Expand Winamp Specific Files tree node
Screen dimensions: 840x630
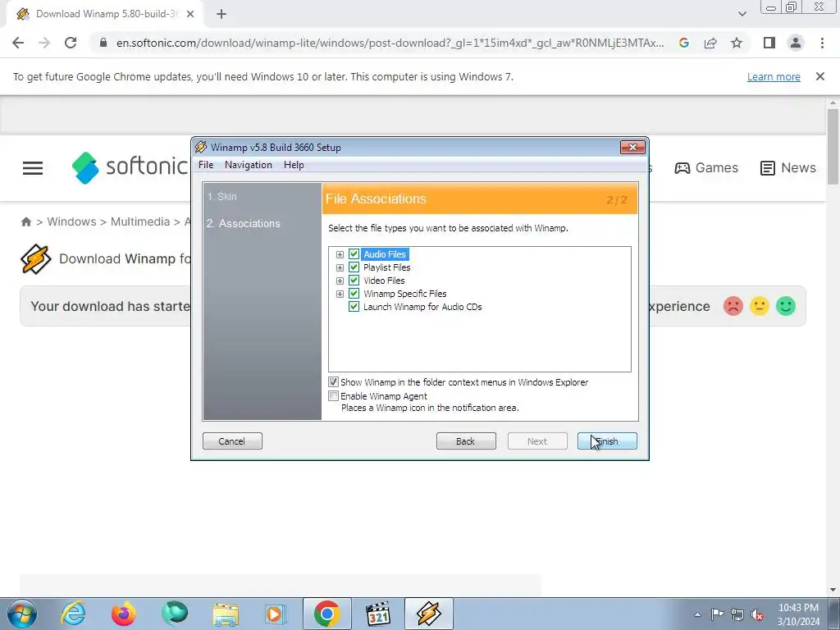click(x=340, y=294)
